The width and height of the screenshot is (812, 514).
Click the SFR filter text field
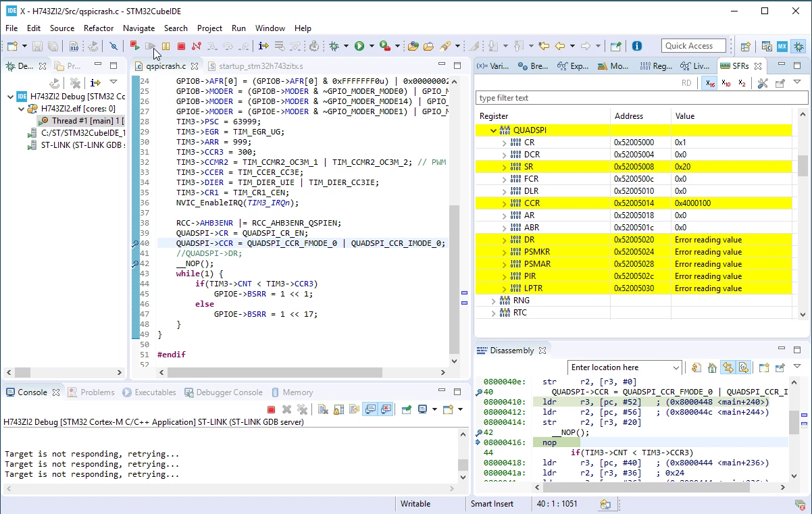[642, 98]
